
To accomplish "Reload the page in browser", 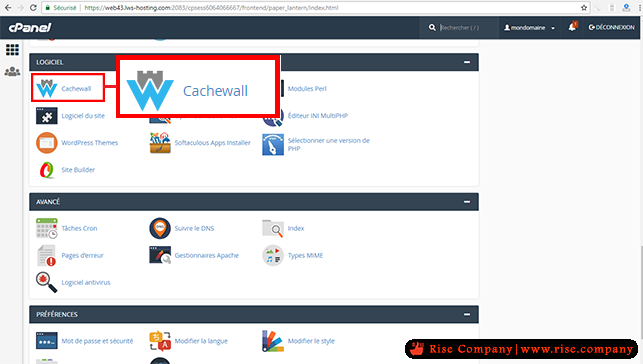I will pos(33,8).
